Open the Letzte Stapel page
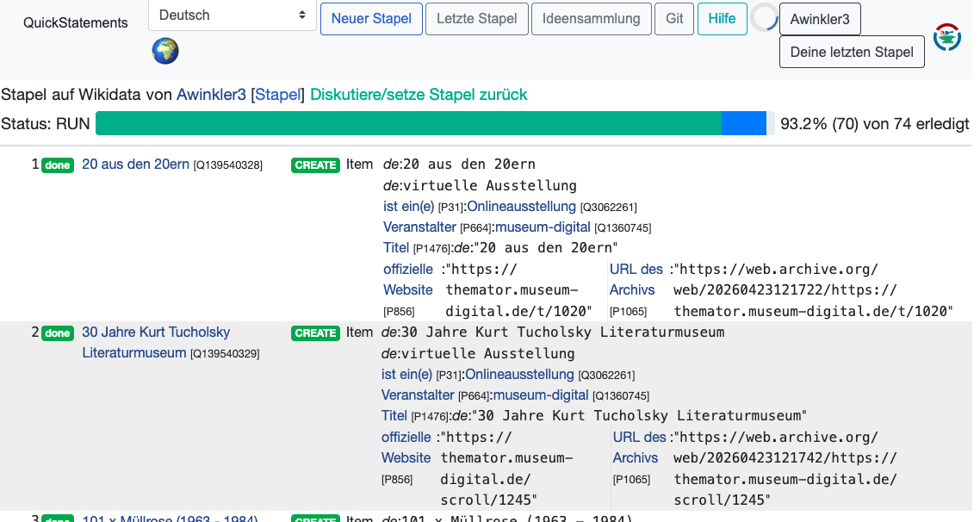980x522 pixels. coord(476,19)
